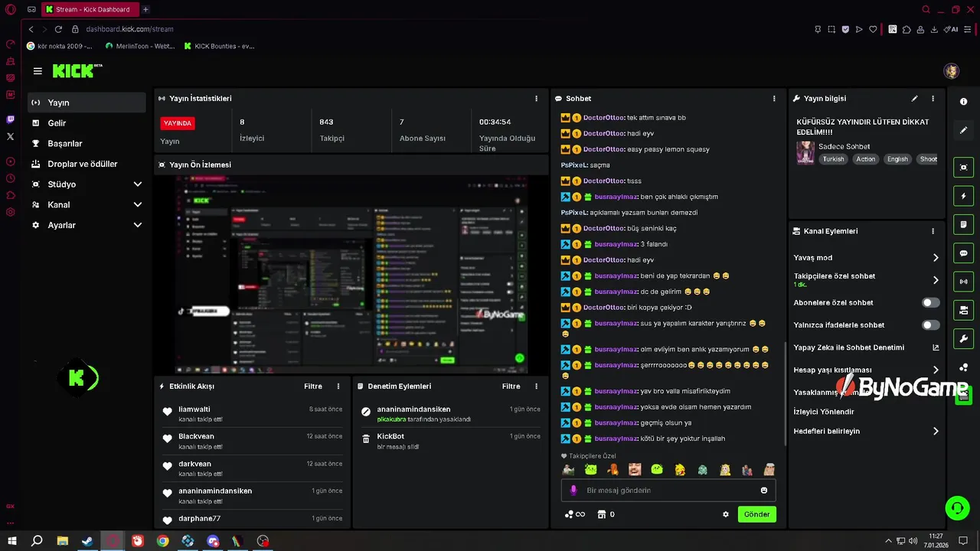Open Steam from the taskbar
This screenshot has width=980, height=551.
tap(87, 541)
